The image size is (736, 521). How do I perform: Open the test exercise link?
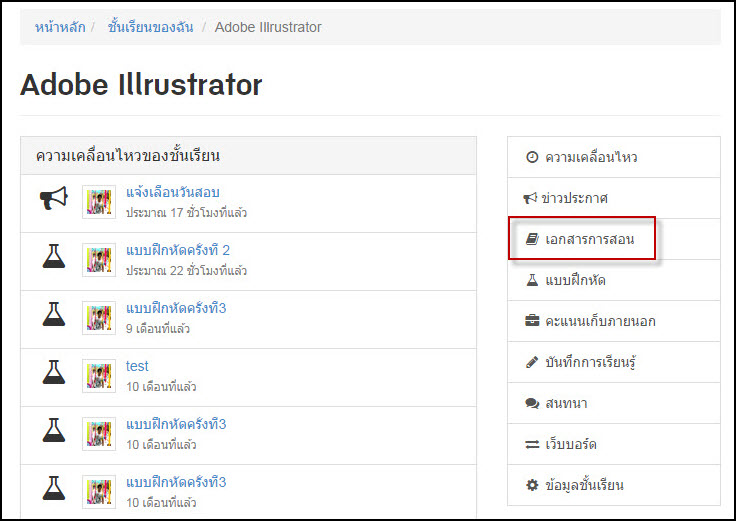[x=137, y=366]
